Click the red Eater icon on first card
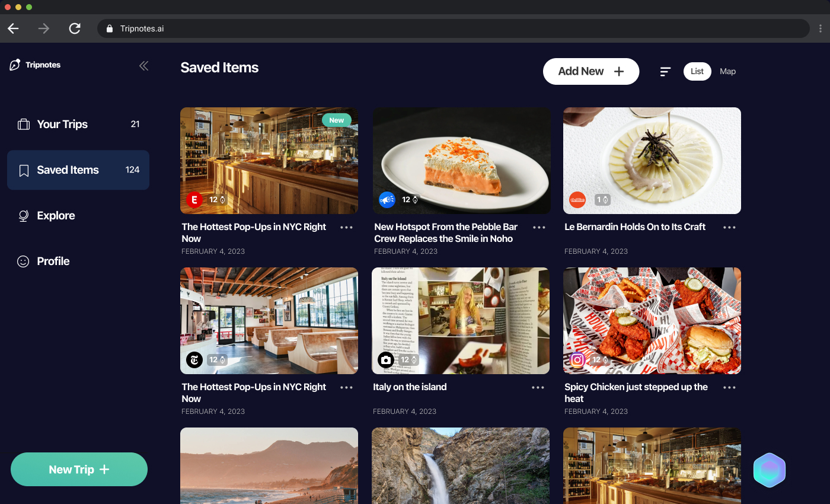This screenshot has width=830, height=504. tap(194, 200)
